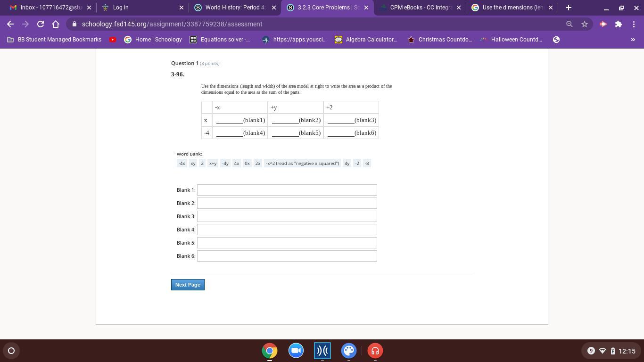The image size is (644, 362).
Task: Click the Blank 6 answer field
Action: pyautogui.click(x=287, y=256)
